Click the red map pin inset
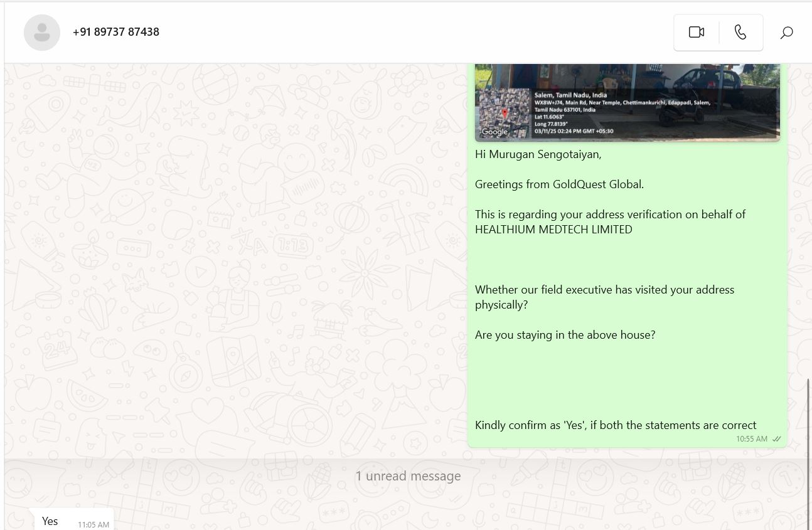The image size is (812, 530). (x=505, y=114)
